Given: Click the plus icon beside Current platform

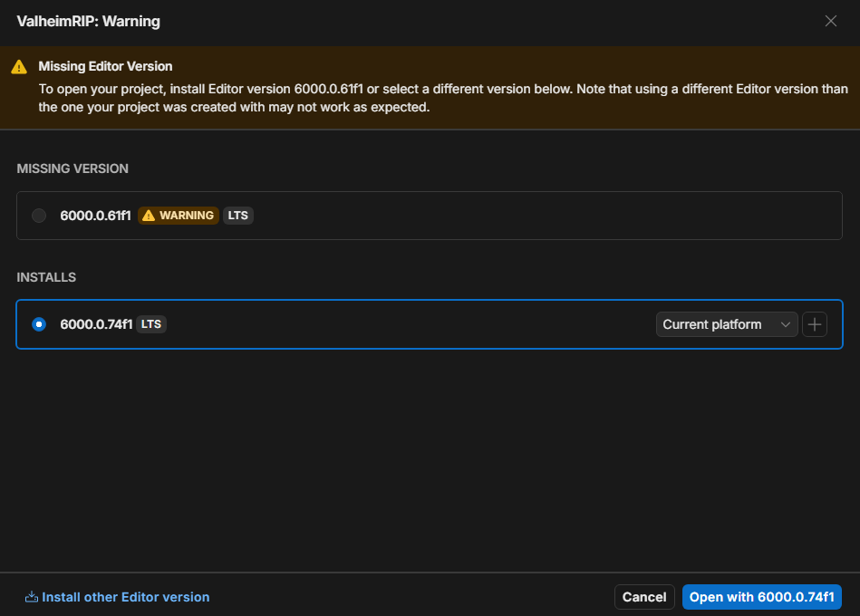Looking at the screenshot, I should [x=815, y=324].
